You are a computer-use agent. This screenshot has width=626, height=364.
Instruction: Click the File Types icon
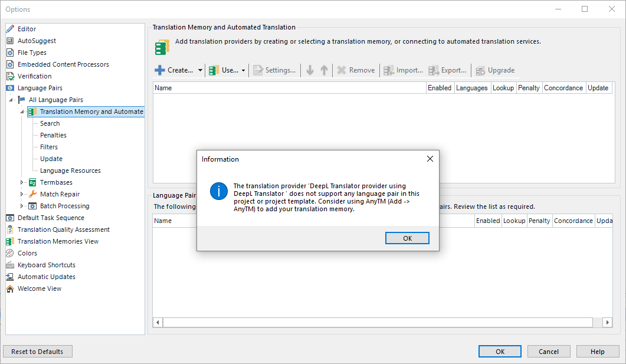(x=10, y=53)
